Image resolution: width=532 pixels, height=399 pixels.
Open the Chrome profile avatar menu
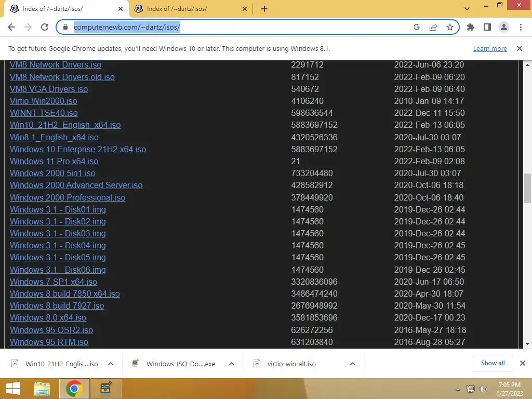click(504, 27)
